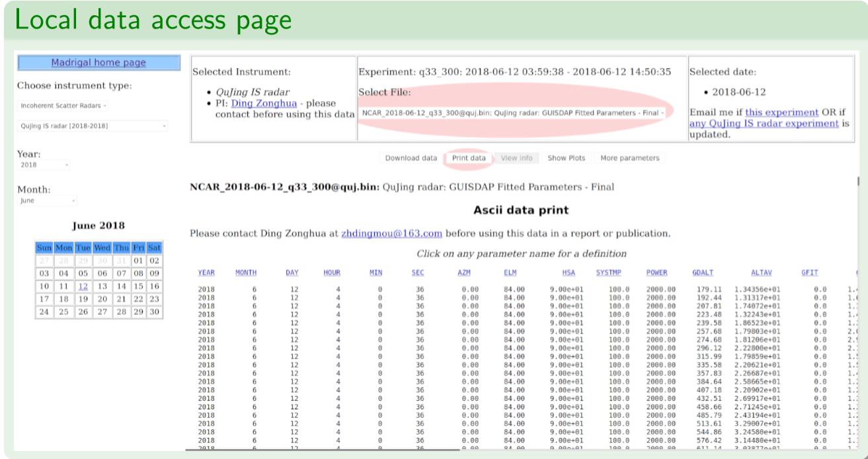Click the 'this experiment' email link

[x=781, y=113]
